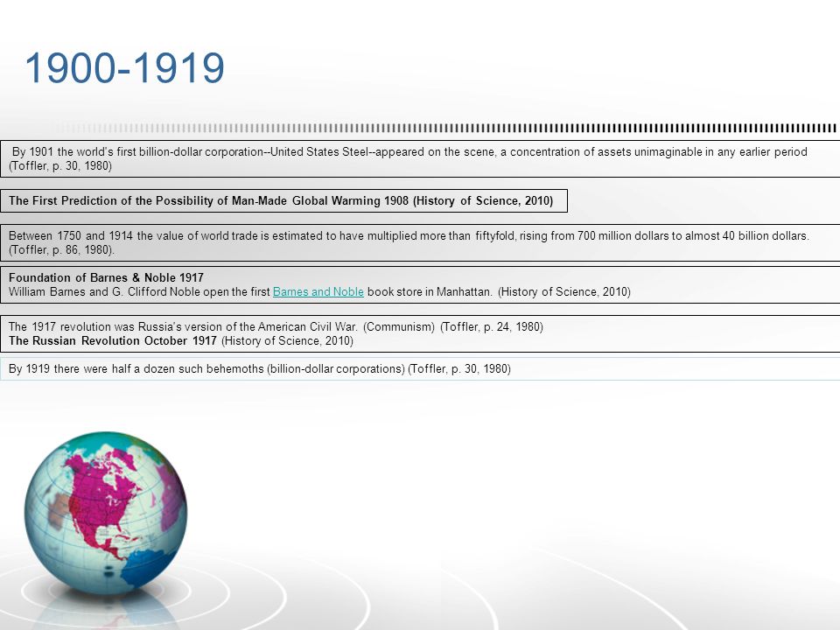
Task: Click the 1917 revolution Russia's version sentence
Action: pos(276,326)
